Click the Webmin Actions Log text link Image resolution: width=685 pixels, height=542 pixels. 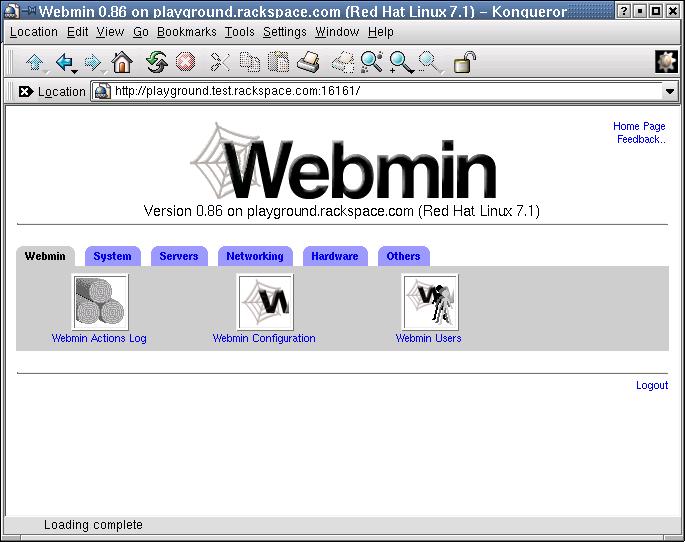click(x=99, y=338)
